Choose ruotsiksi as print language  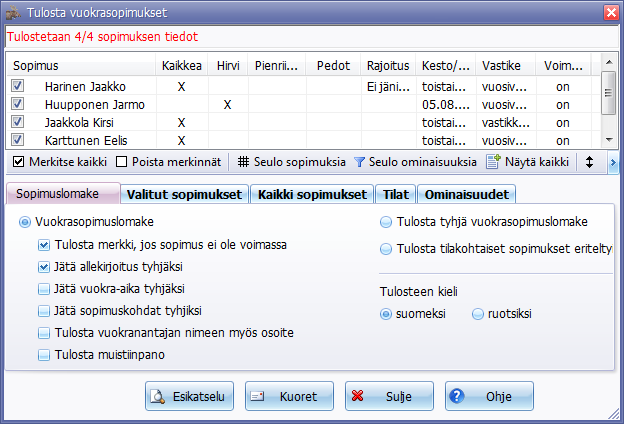(x=478, y=314)
